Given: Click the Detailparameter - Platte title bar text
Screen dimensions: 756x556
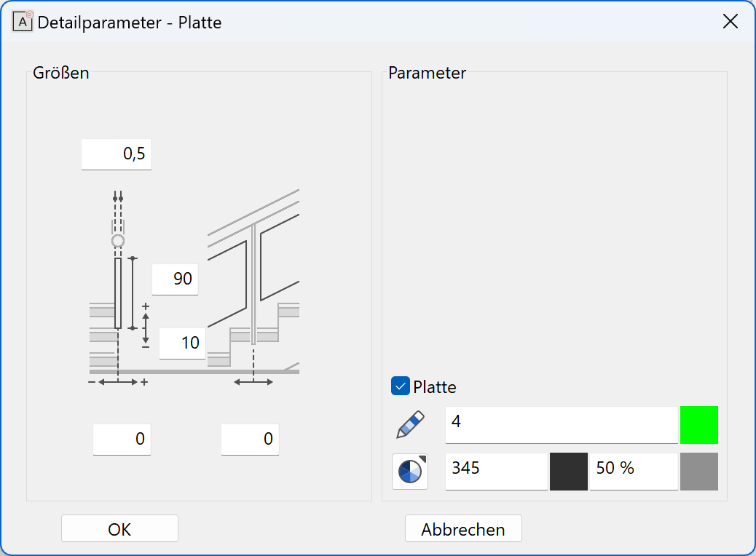Looking at the screenshot, I should (x=129, y=22).
